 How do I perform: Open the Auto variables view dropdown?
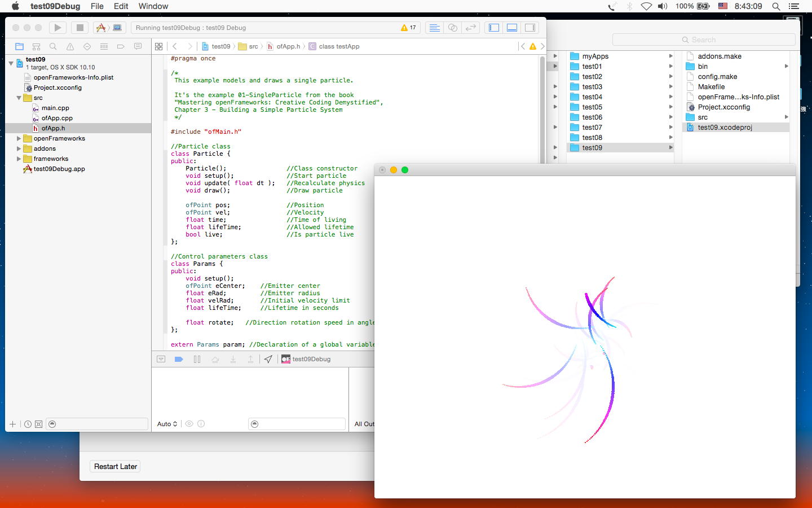click(167, 424)
